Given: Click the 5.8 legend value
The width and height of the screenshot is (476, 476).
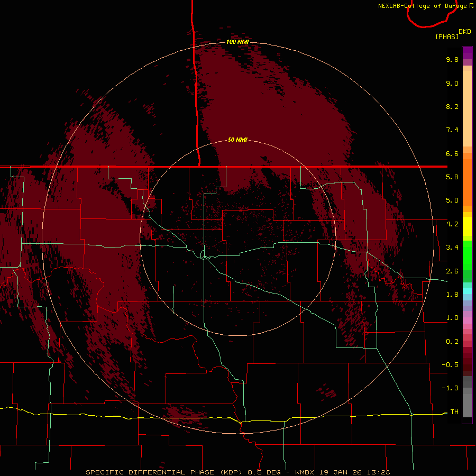Looking at the screenshot, I should [452, 177].
